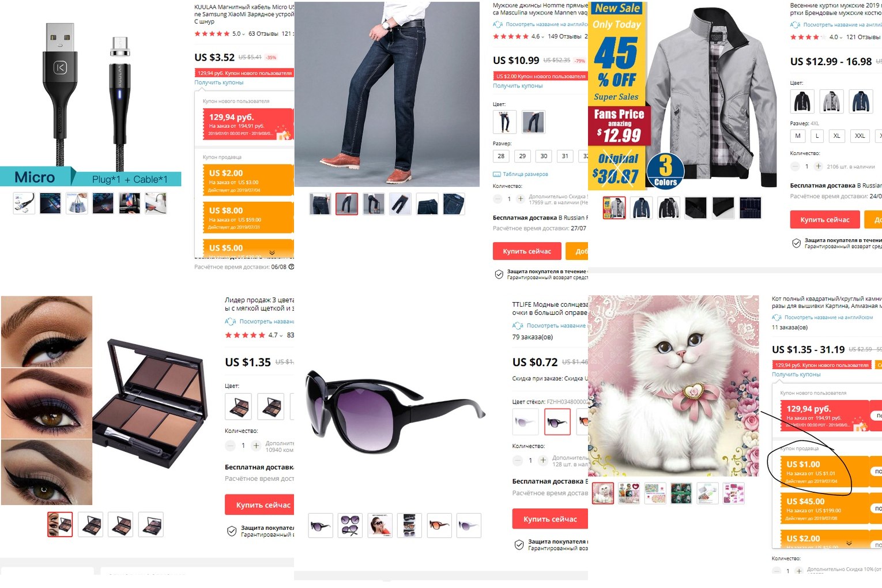Click the minus quantity button for jacket
The width and height of the screenshot is (882, 588).
pos(795,166)
